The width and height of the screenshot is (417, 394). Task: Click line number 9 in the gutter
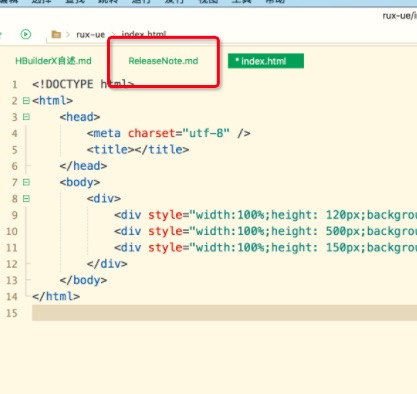pyautogui.click(x=15, y=215)
